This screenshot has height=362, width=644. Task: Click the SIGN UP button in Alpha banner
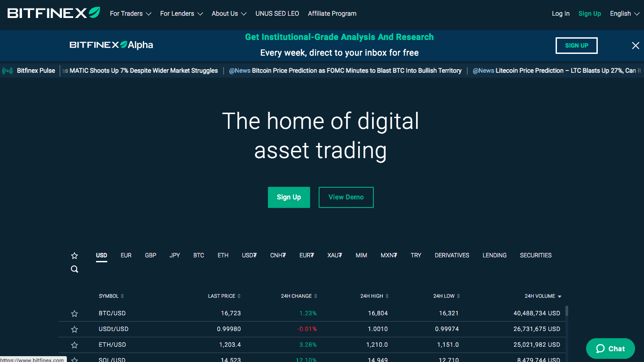point(577,45)
